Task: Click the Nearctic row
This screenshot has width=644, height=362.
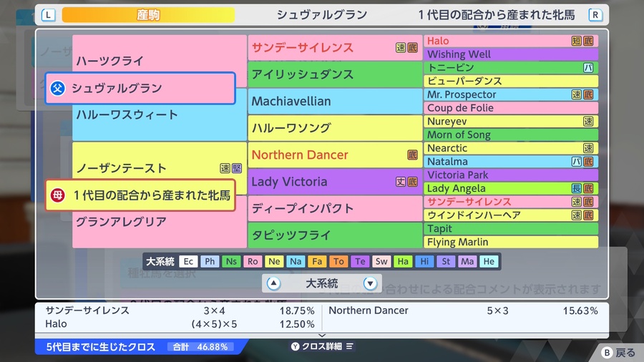Action: click(x=511, y=148)
